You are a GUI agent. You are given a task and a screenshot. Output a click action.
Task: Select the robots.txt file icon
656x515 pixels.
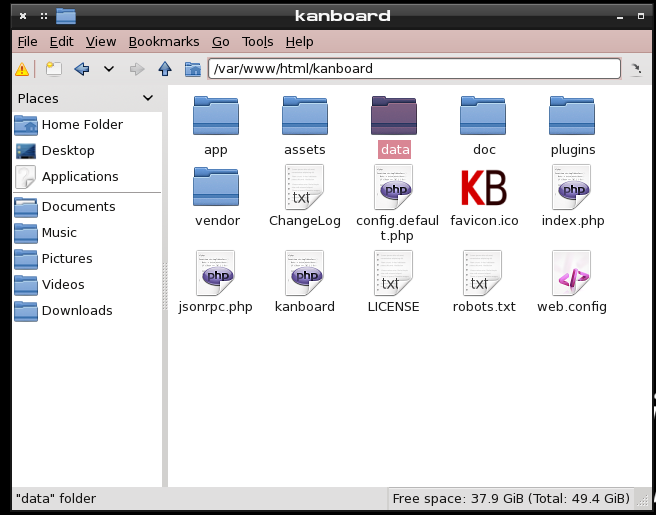483,273
